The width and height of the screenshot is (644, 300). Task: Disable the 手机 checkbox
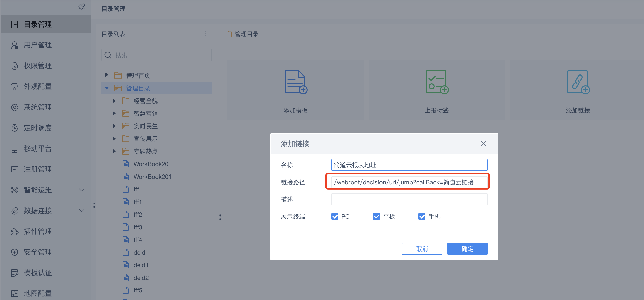[422, 216]
